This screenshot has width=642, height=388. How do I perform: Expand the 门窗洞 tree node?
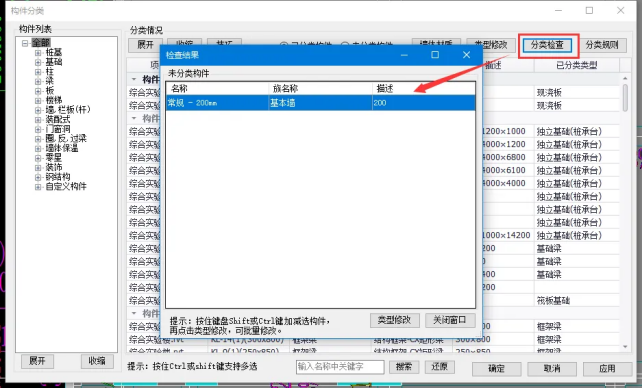tap(38, 129)
